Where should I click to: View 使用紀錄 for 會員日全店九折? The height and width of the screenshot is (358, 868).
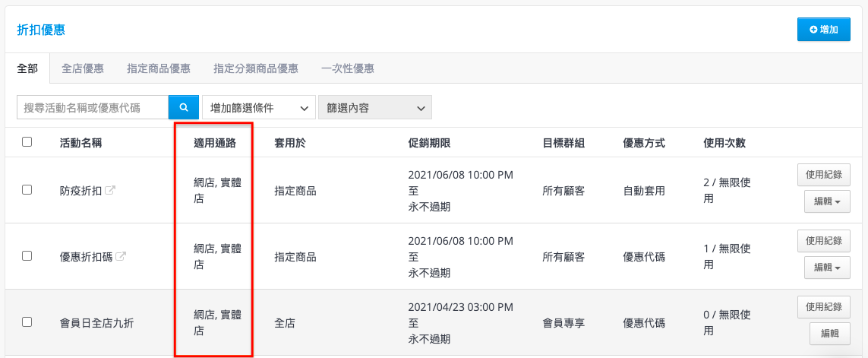(x=823, y=307)
